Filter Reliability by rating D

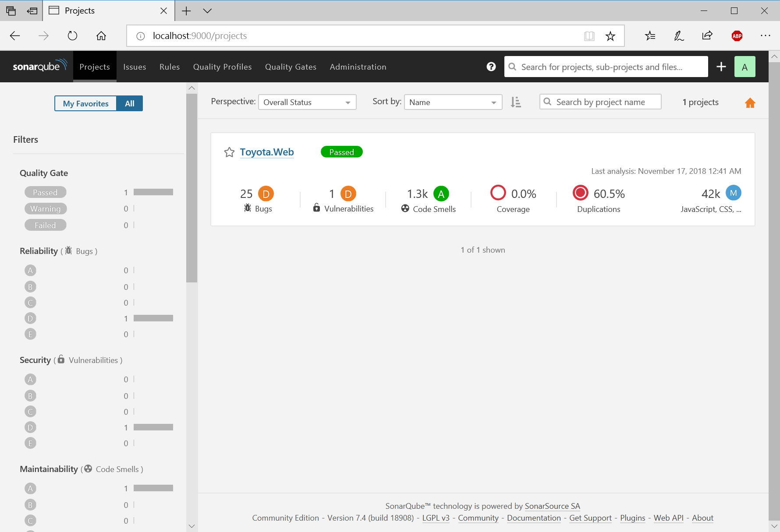pos(30,318)
